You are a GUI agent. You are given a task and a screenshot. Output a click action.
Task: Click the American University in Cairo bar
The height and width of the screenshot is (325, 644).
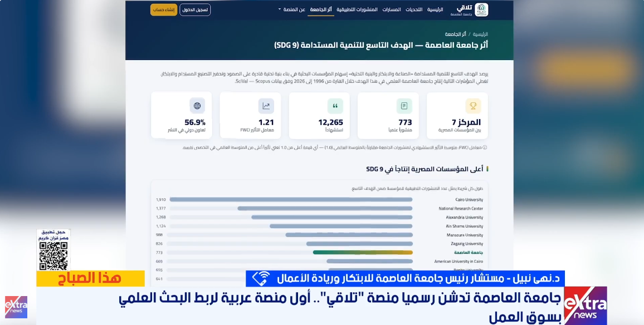click(370, 262)
